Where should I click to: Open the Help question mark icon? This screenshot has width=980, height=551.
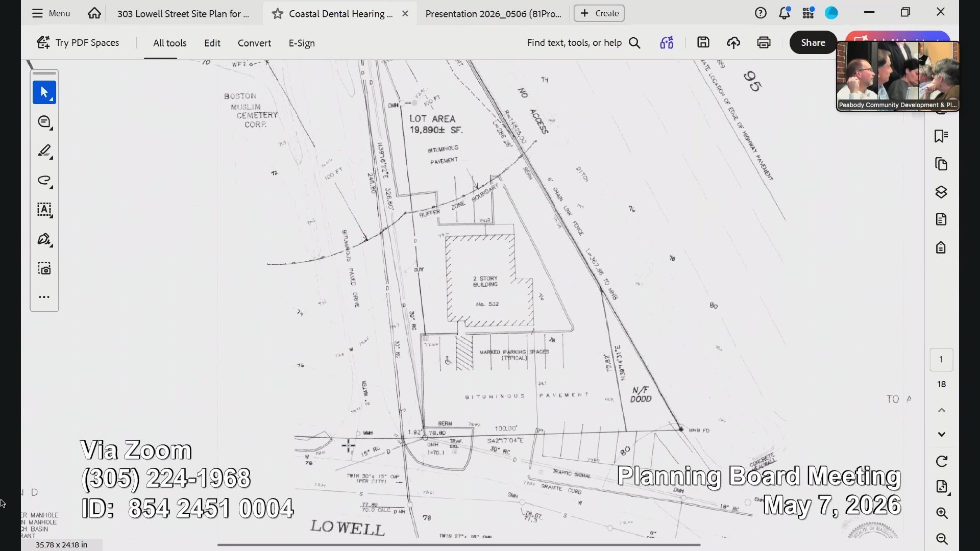(x=761, y=13)
